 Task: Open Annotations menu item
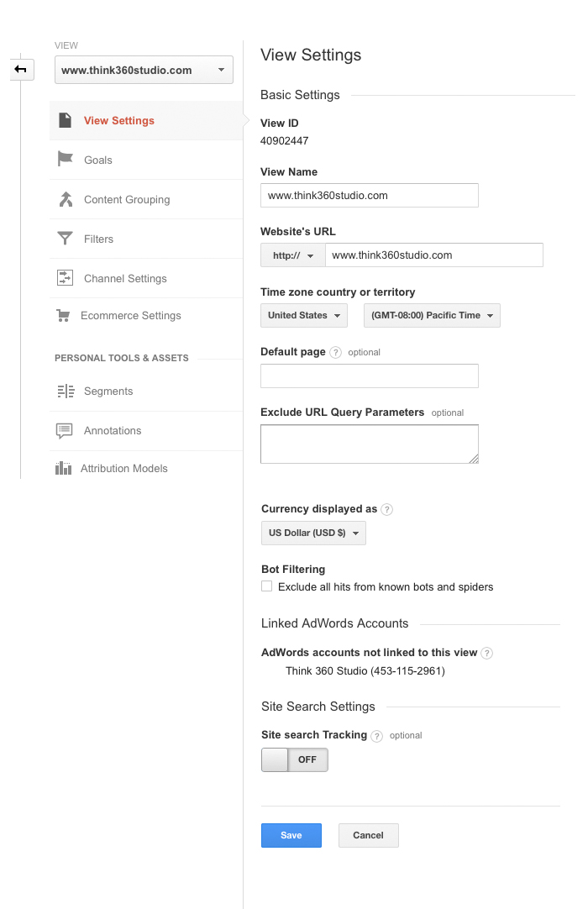[146, 431]
